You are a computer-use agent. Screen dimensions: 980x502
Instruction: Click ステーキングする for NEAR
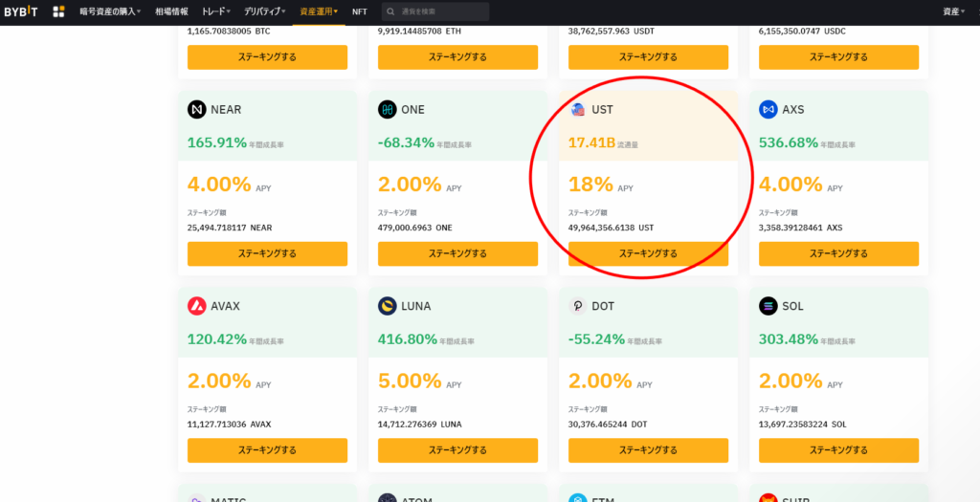coord(268,253)
